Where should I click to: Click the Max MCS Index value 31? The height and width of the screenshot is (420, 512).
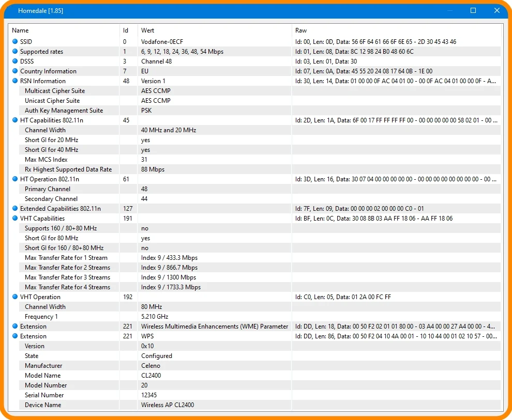(144, 160)
